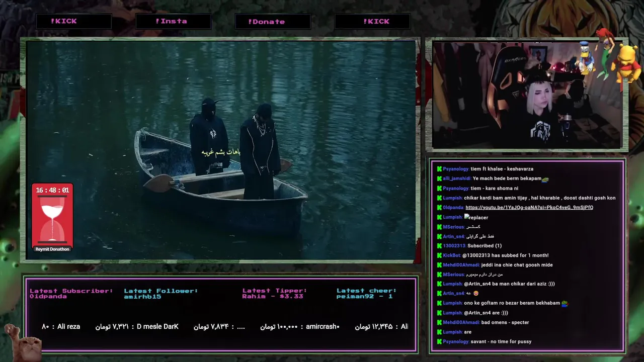Viewport: 644px width, 362px height.
Task: Click the Kick badge beside KickBot
Action: click(x=439, y=255)
